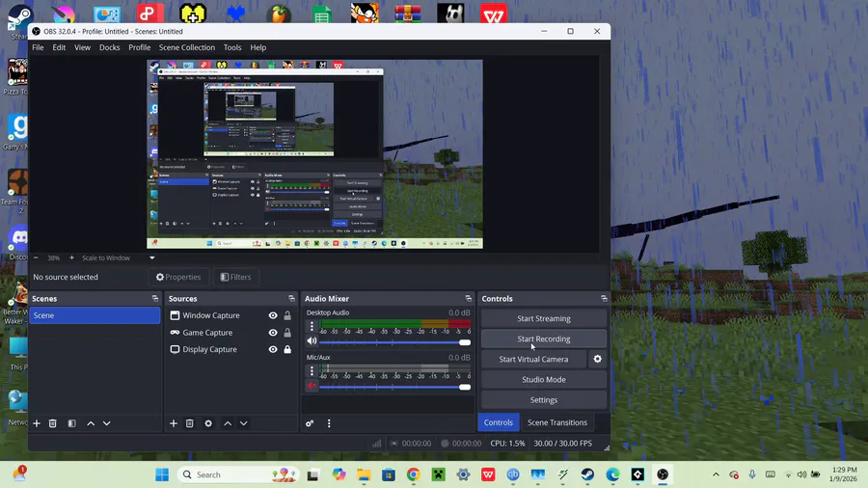This screenshot has height=488, width=868.
Task: Open the Profile menu
Action: 140,47
